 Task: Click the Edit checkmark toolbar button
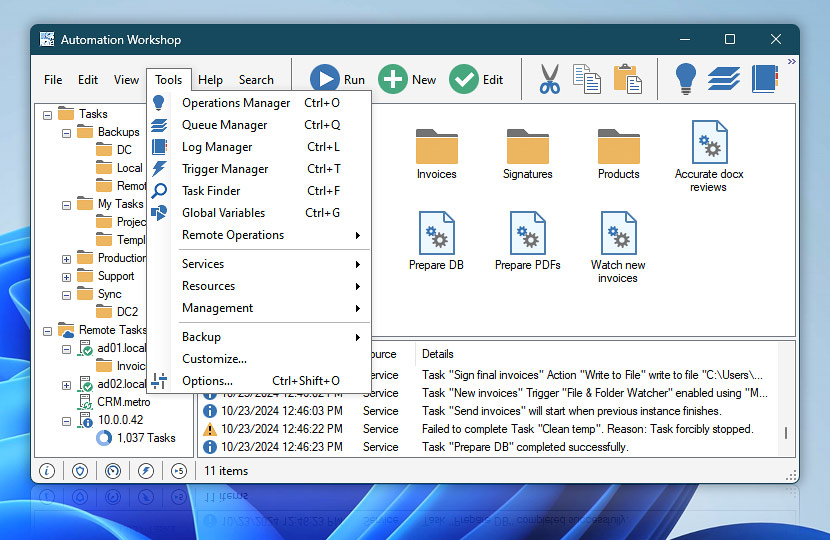[476, 79]
